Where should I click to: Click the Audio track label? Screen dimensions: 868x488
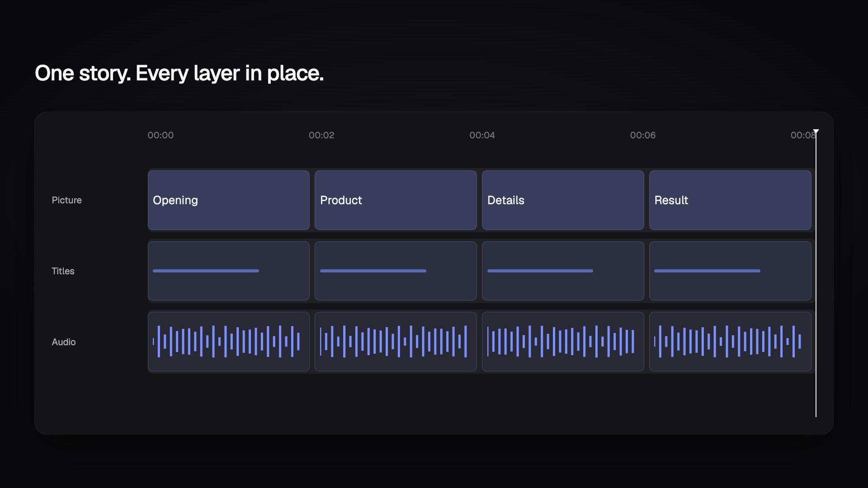(x=64, y=342)
